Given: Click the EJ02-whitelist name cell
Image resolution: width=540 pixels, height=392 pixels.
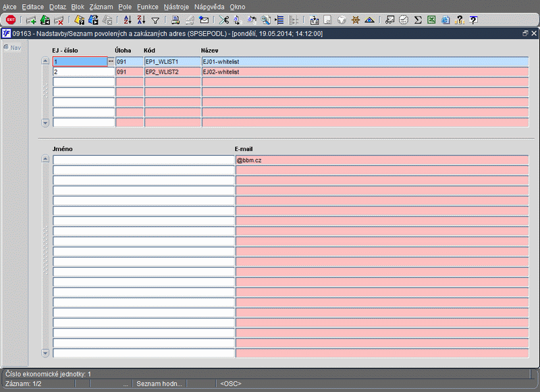Looking at the screenshot, I should (365, 72).
